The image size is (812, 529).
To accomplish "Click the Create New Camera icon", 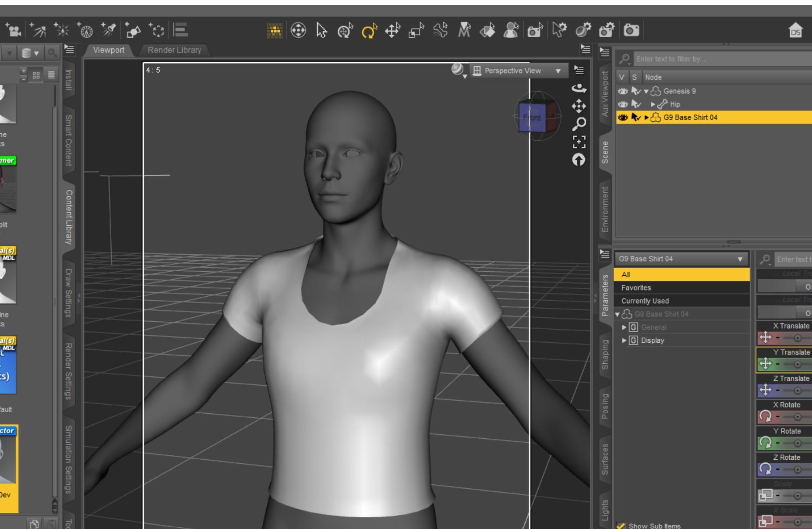I will (x=13, y=30).
